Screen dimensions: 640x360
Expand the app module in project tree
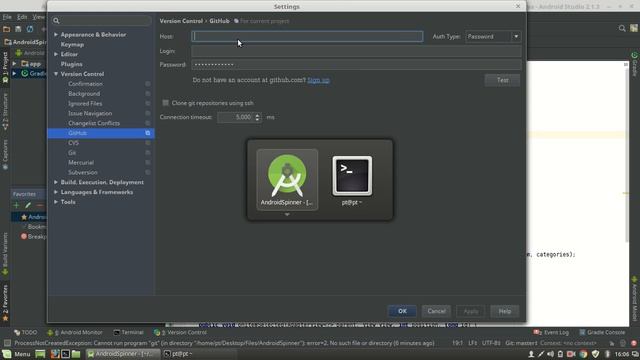tap(15, 64)
